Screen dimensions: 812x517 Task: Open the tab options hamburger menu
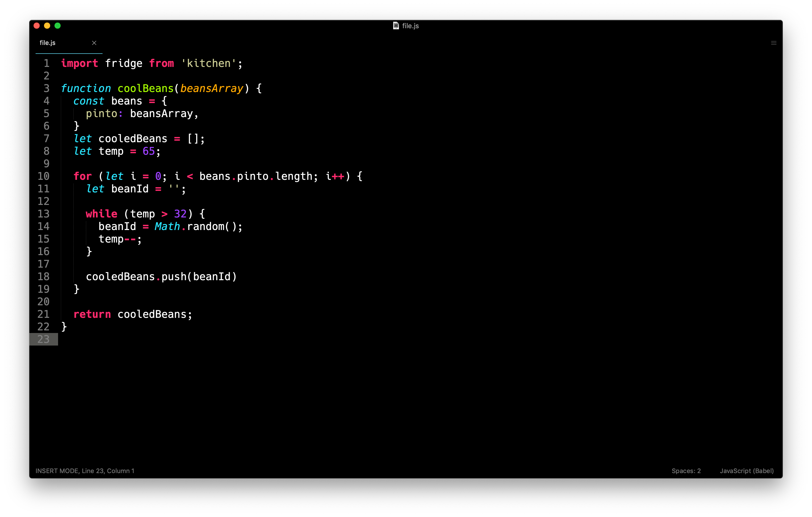(x=774, y=43)
